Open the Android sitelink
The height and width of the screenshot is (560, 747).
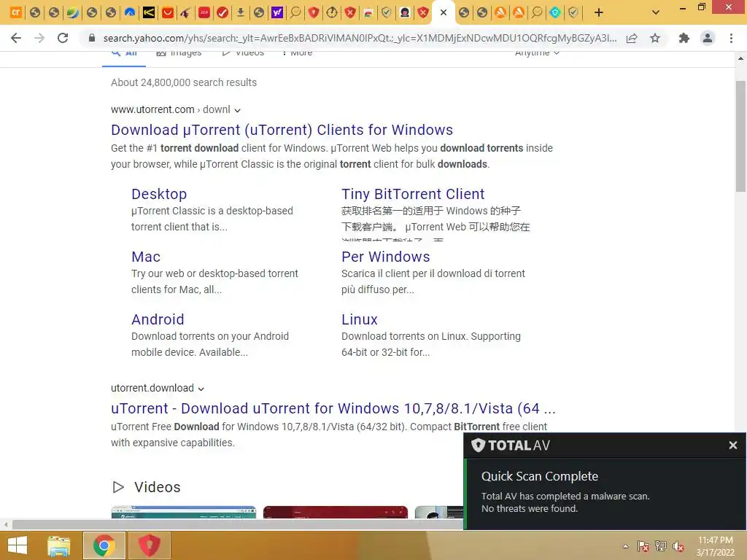point(158,319)
